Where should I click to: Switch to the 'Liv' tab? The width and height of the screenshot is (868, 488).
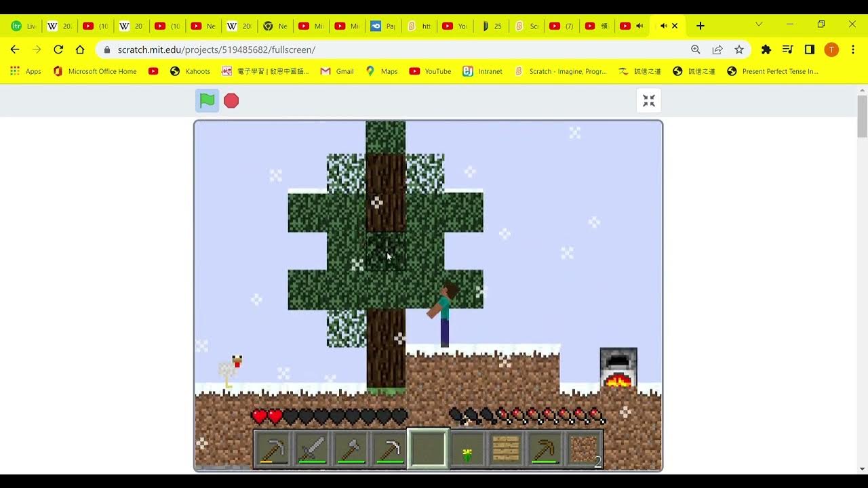(x=24, y=26)
